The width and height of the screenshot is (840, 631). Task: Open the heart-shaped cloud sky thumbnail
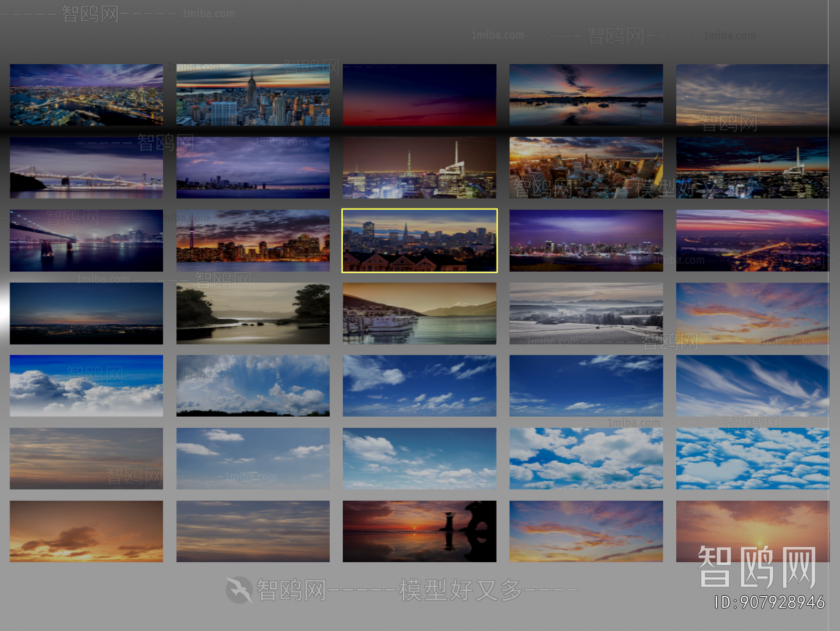click(752, 458)
